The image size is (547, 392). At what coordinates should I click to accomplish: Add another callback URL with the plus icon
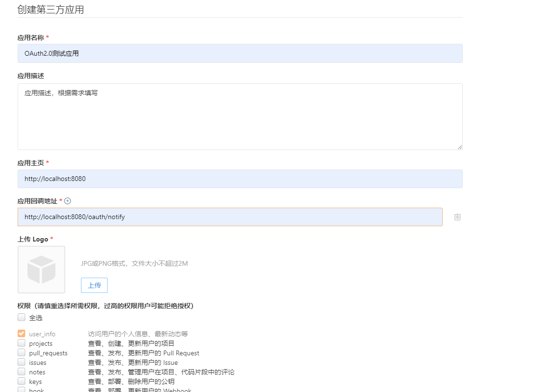(68, 201)
